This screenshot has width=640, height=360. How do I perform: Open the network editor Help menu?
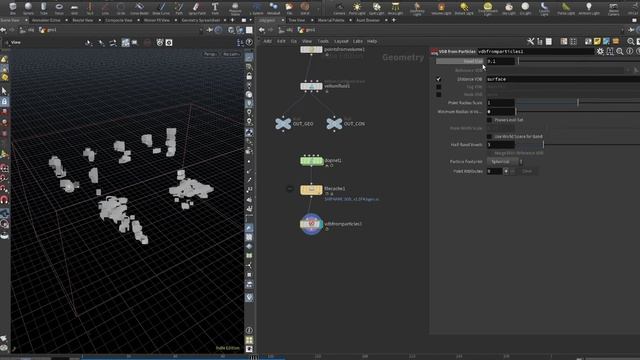click(372, 41)
